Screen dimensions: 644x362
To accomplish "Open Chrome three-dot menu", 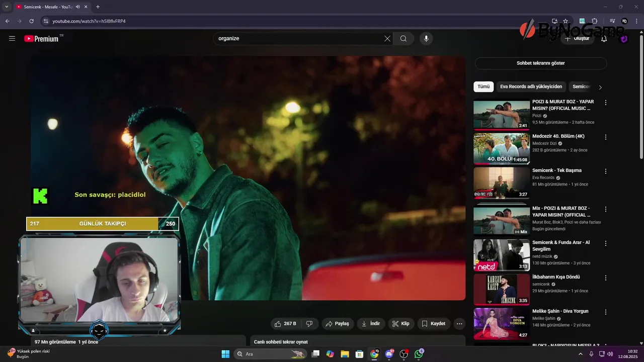I will [x=636, y=21].
